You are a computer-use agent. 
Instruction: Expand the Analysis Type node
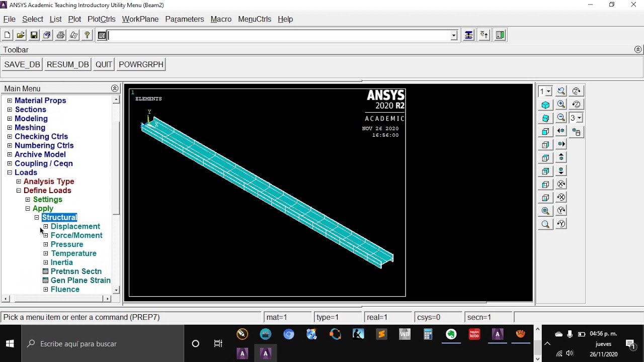click(19, 182)
